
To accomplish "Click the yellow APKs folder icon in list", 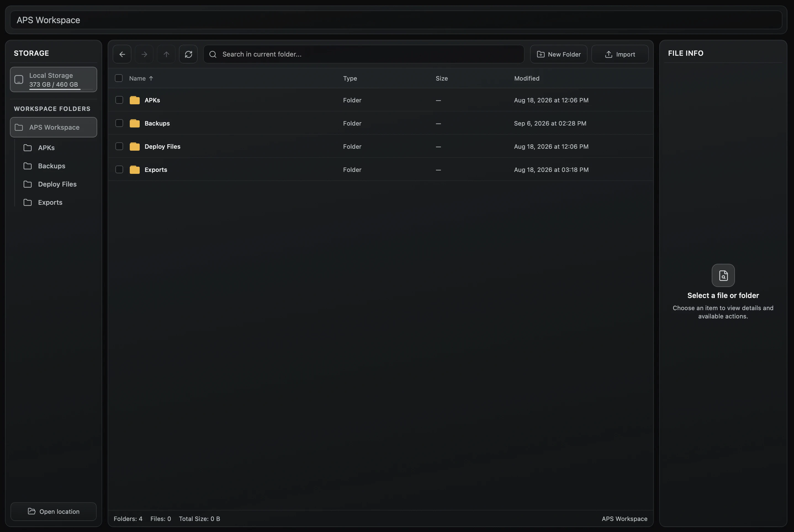I will tap(135, 100).
